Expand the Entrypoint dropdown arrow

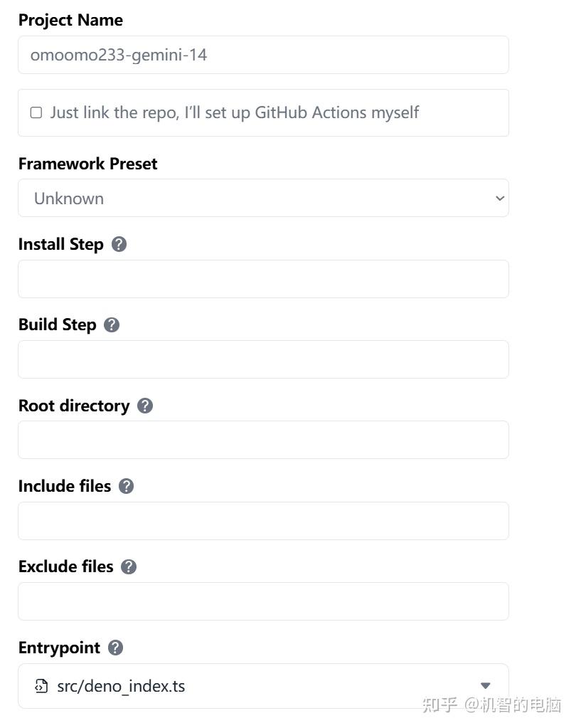tap(485, 686)
